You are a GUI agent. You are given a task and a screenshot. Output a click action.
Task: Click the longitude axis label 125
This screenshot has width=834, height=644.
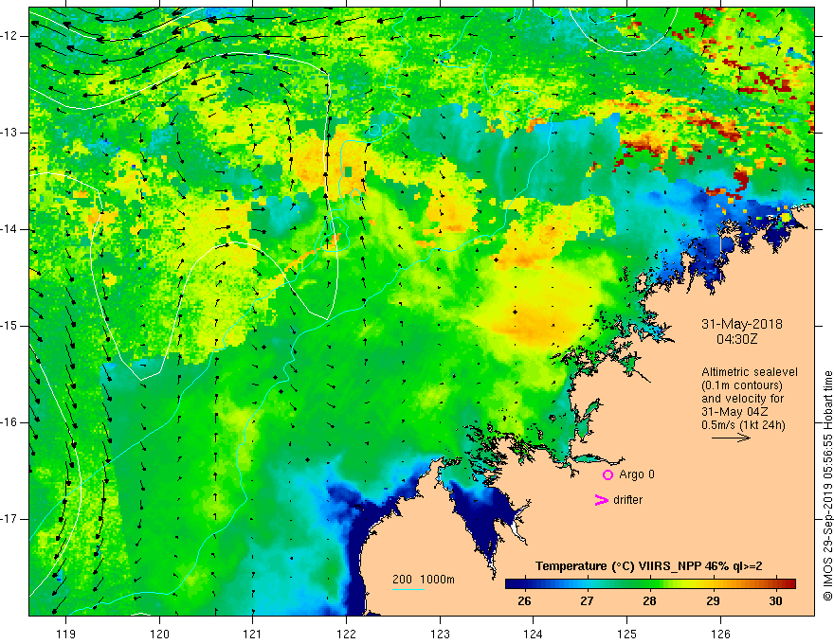click(x=627, y=634)
